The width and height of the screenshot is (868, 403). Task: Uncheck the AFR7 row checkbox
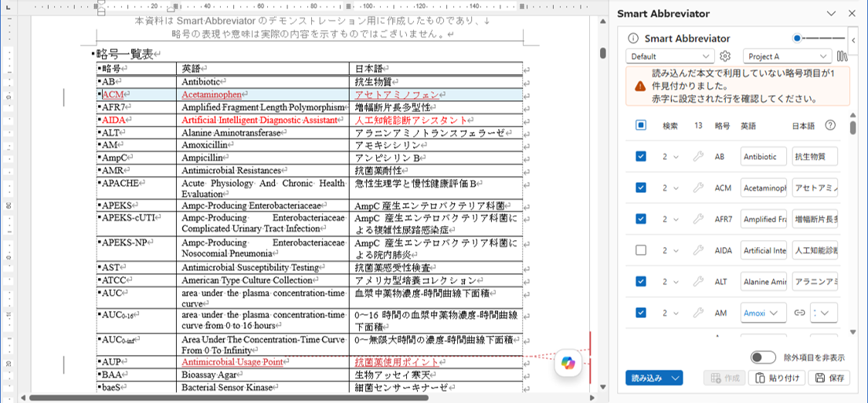(x=641, y=219)
